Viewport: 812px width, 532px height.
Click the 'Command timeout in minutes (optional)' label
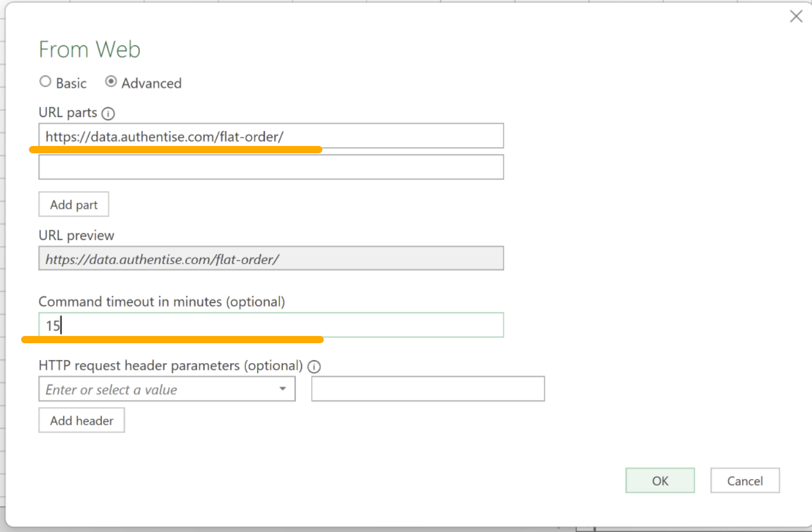tap(162, 302)
